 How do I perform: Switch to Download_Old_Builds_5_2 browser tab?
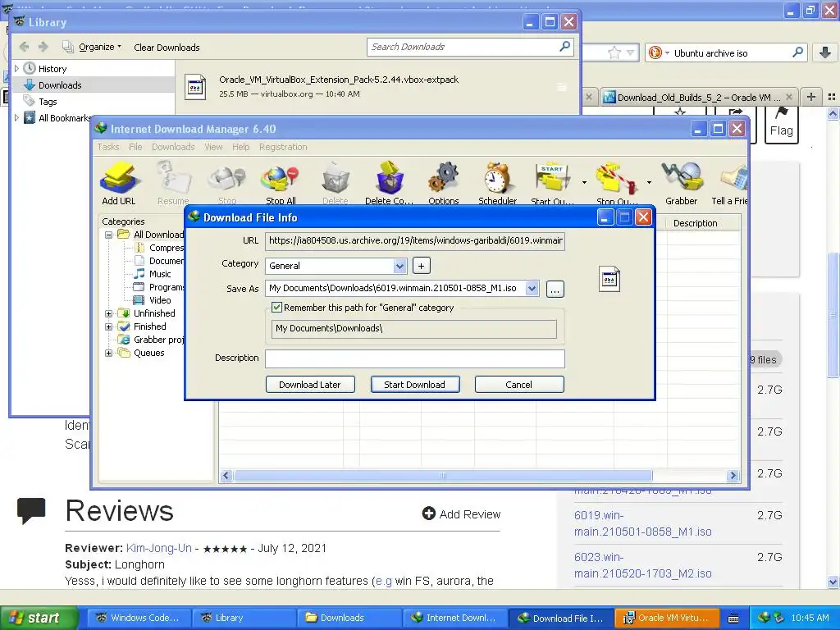697,98
